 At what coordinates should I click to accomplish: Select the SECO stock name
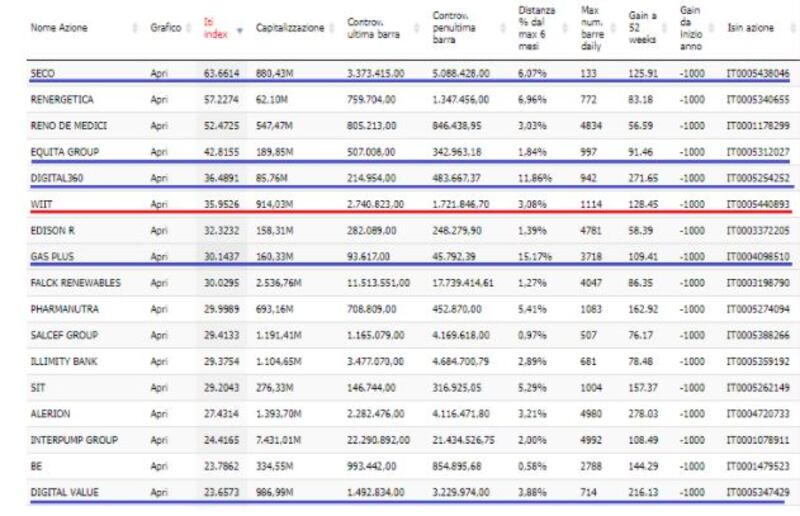point(42,73)
